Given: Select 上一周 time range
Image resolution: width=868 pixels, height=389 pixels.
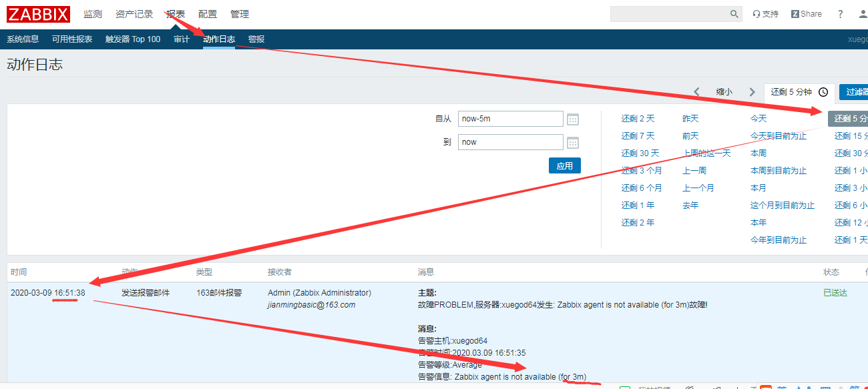Looking at the screenshot, I should [694, 171].
